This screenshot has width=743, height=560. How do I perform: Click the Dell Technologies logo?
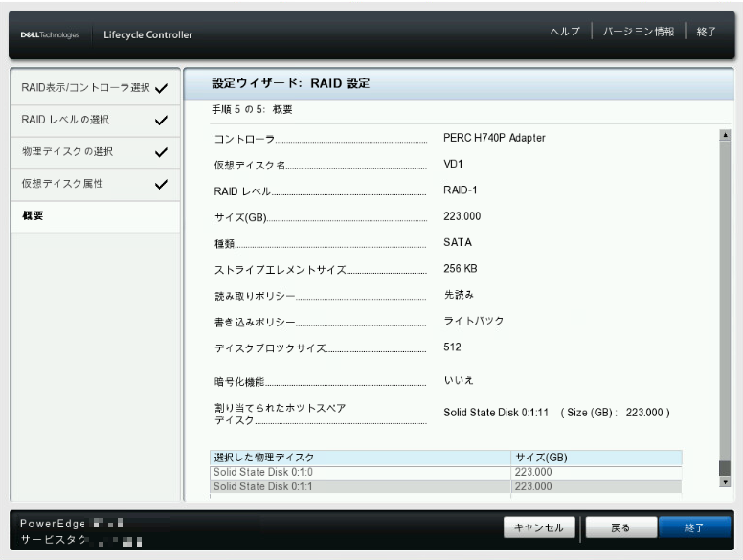click(50, 35)
